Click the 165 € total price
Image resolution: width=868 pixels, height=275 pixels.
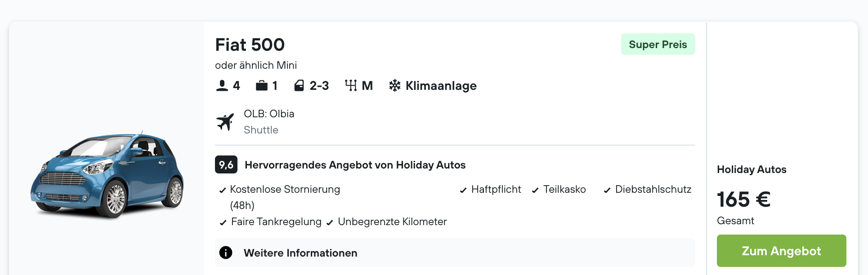pyautogui.click(x=743, y=200)
